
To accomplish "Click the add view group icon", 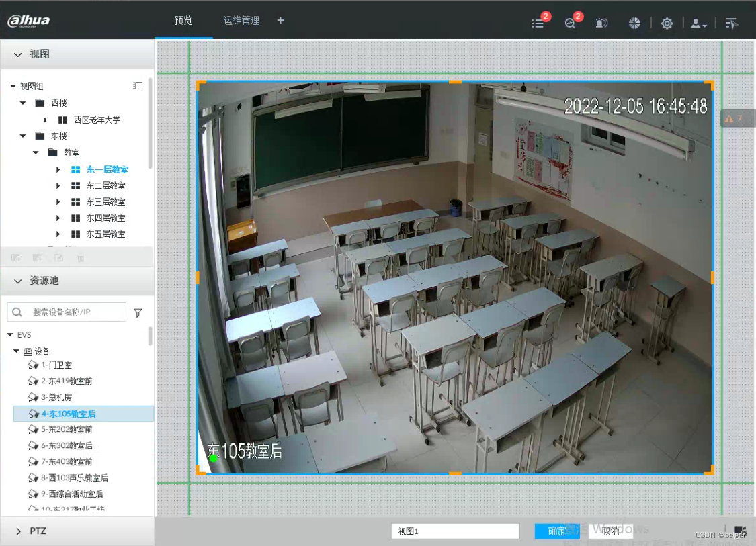I will click(16, 258).
